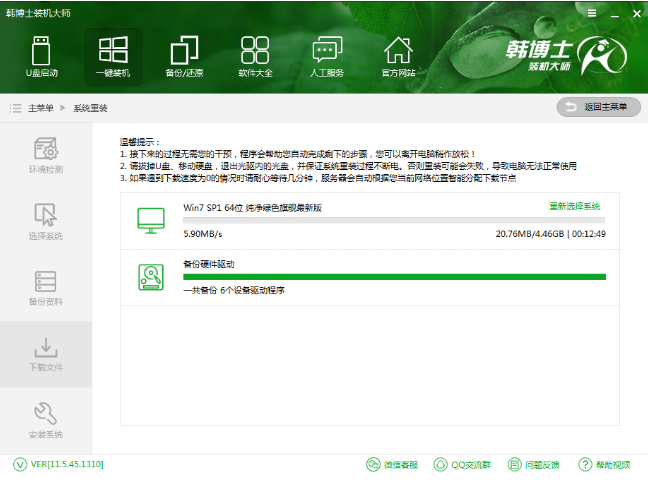648x483 pixels.
Task: Open the U盘启动 tool in top navigation
Action: [x=41, y=56]
